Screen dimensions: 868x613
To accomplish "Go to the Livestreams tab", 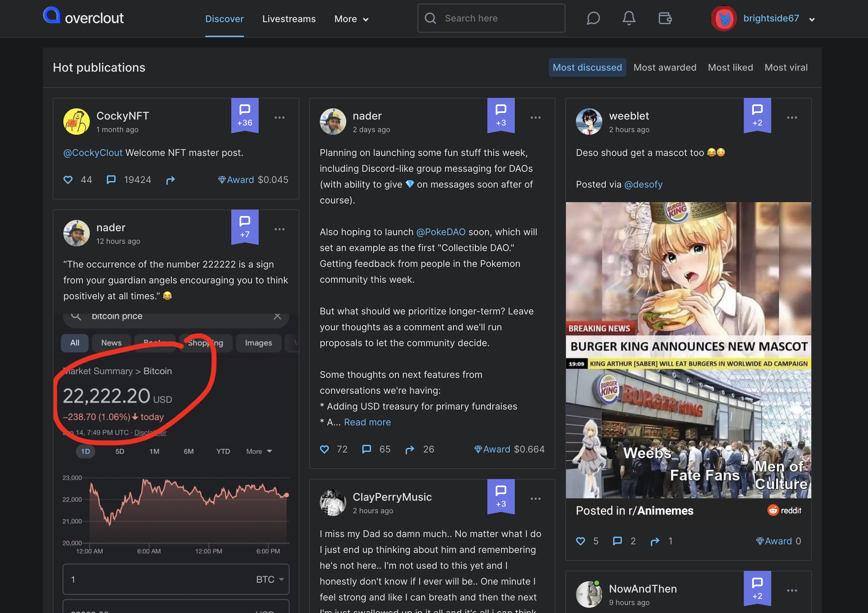I will pyautogui.click(x=289, y=18).
